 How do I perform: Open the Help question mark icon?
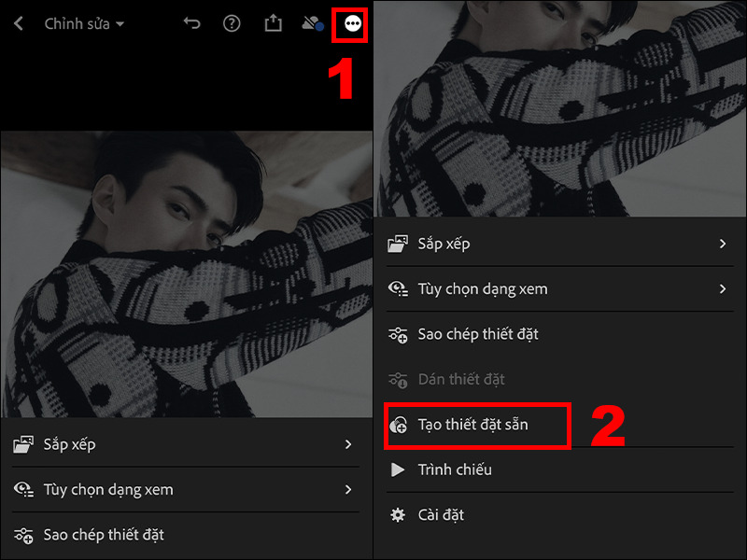pyautogui.click(x=232, y=23)
